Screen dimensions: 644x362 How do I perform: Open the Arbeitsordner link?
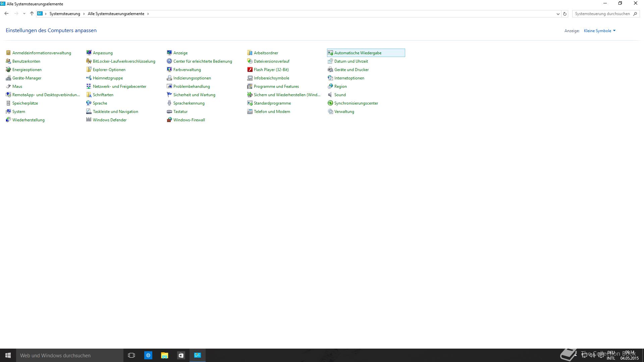coord(266,53)
